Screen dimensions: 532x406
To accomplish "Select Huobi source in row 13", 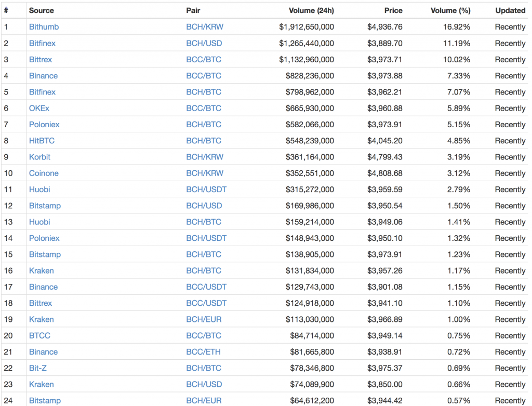I will [x=39, y=222].
